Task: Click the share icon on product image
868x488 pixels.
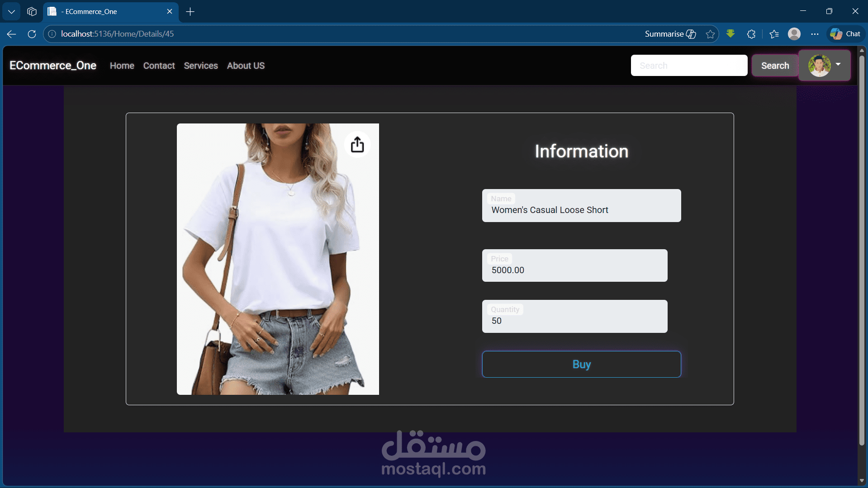Action: click(357, 145)
